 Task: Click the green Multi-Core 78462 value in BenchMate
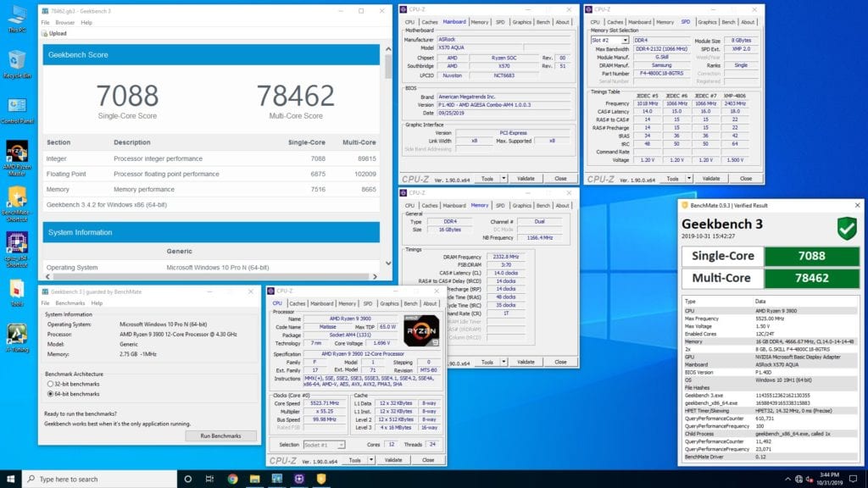click(x=811, y=278)
